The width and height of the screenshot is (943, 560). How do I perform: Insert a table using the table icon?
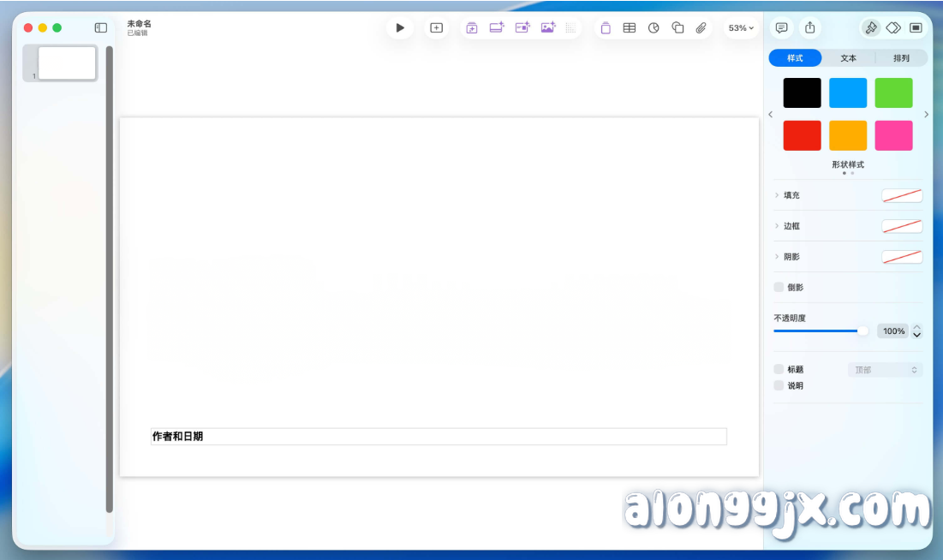coord(629,27)
